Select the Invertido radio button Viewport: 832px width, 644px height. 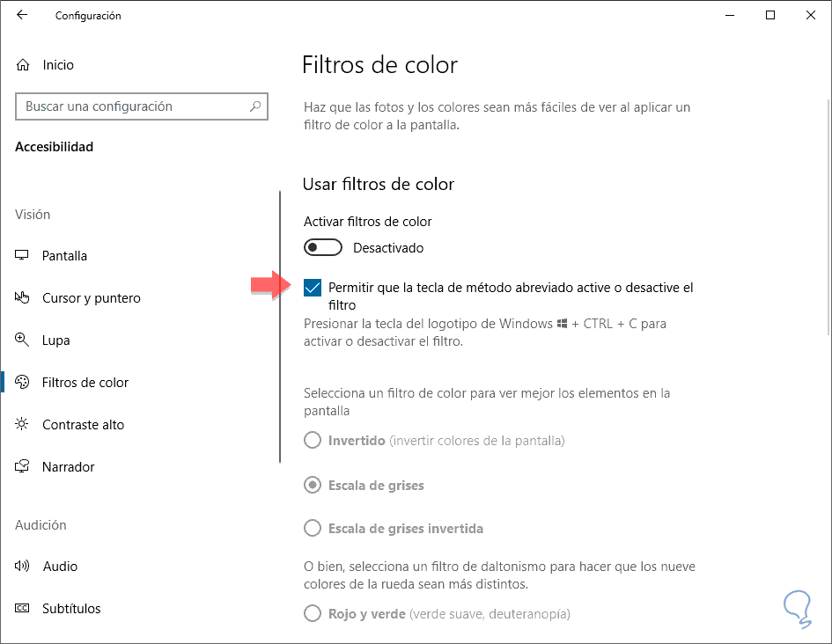[x=313, y=440]
